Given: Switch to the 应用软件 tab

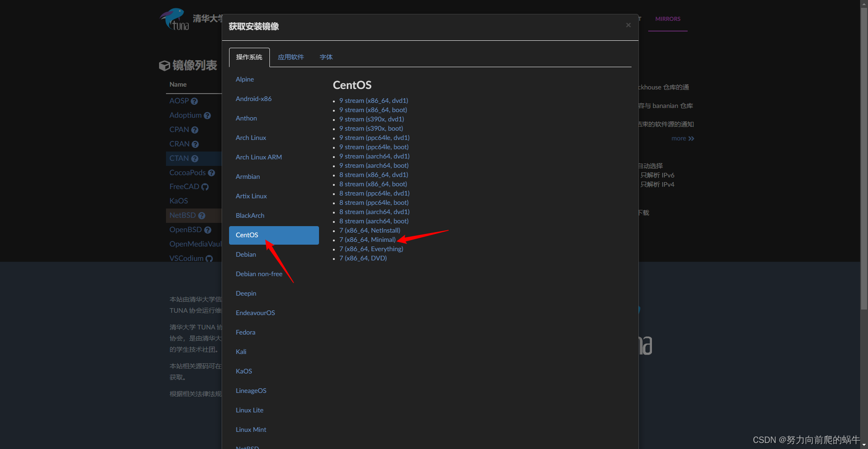Looking at the screenshot, I should [291, 57].
